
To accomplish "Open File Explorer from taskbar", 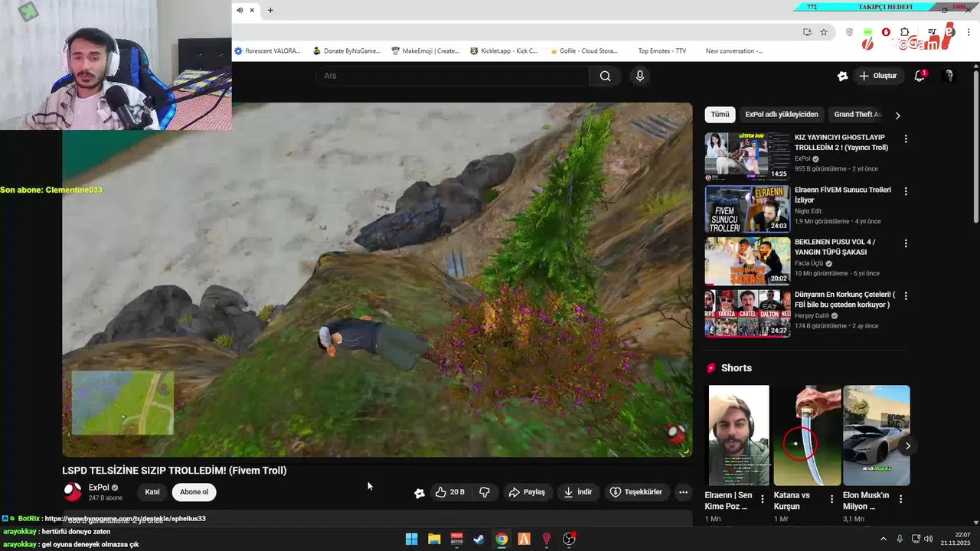I will pos(434,539).
